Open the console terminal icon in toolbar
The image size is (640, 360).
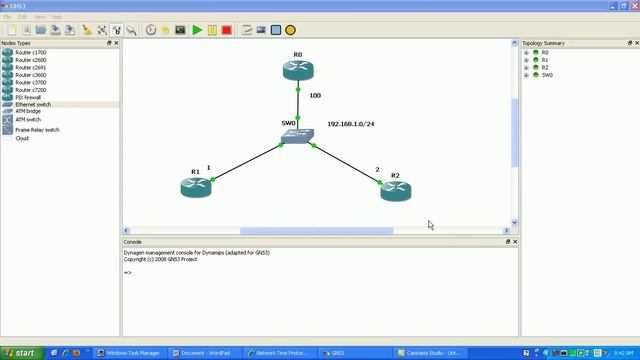180,30
